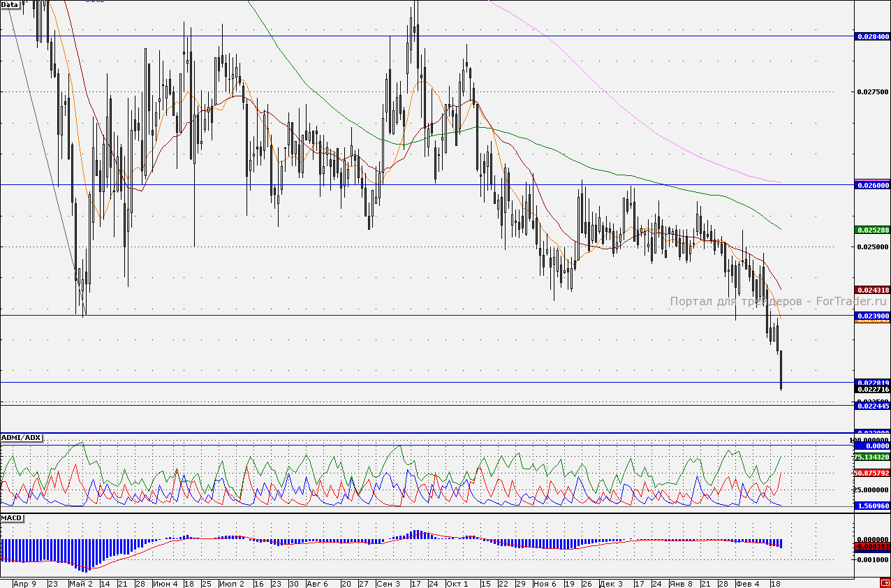Click the 0.025000 price scale value
This screenshot has width=891, height=588.
pyautogui.click(x=872, y=247)
